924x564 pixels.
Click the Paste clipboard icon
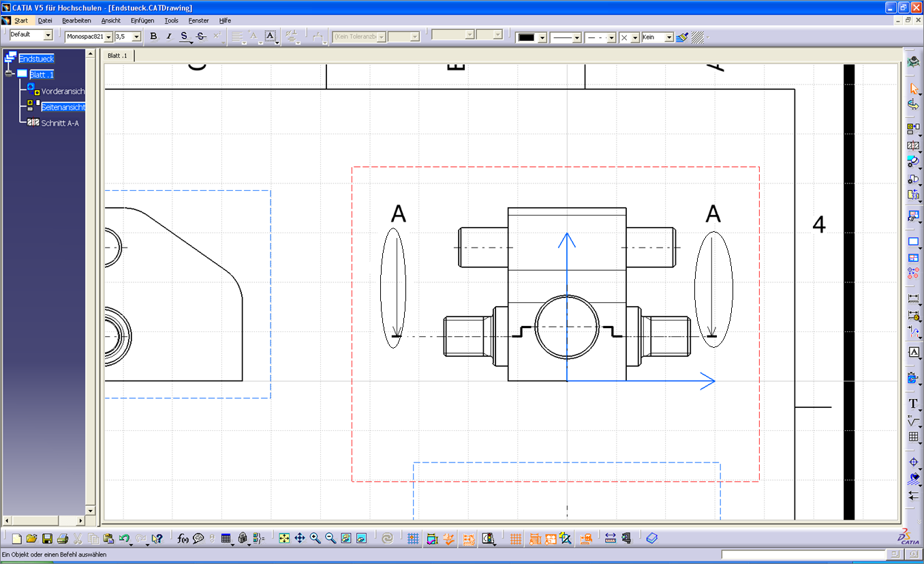tap(108, 539)
